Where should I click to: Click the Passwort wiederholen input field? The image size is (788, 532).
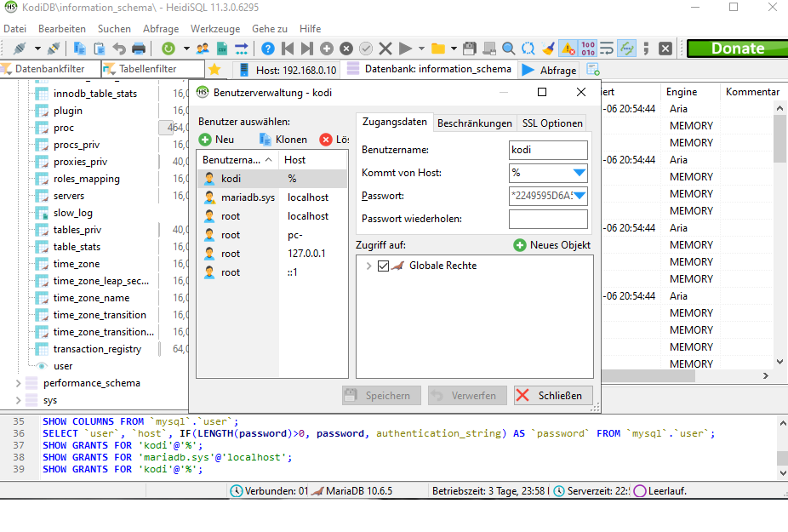click(x=548, y=219)
